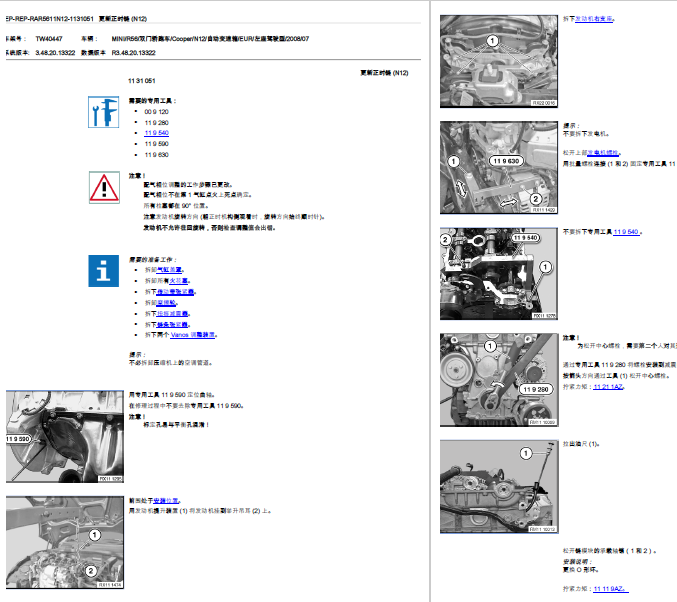677x602 pixels.
Task: Open the torque link 11 11 9AZ
Action: [611, 589]
